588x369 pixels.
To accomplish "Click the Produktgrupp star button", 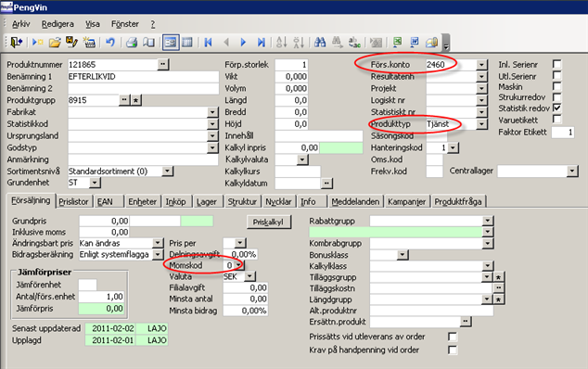I will (x=135, y=100).
